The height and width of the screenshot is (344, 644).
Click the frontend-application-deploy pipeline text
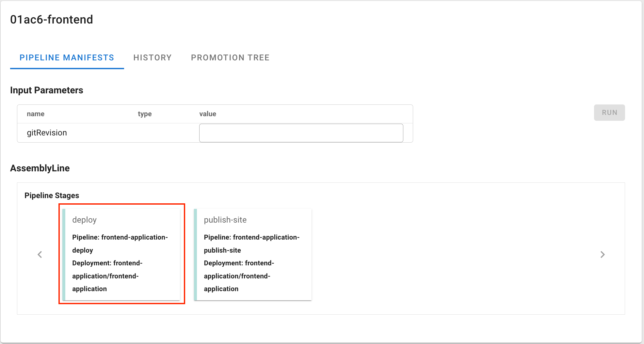[120, 243]
